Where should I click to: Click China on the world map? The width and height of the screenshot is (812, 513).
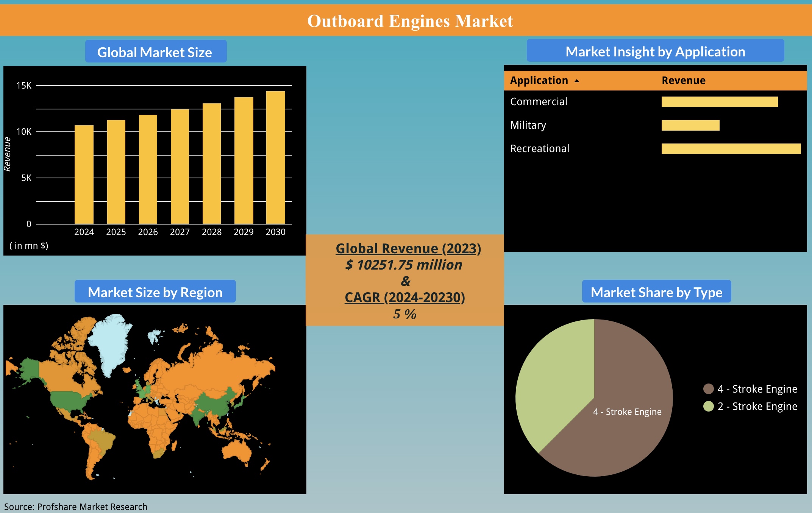[x=216, y=403]
